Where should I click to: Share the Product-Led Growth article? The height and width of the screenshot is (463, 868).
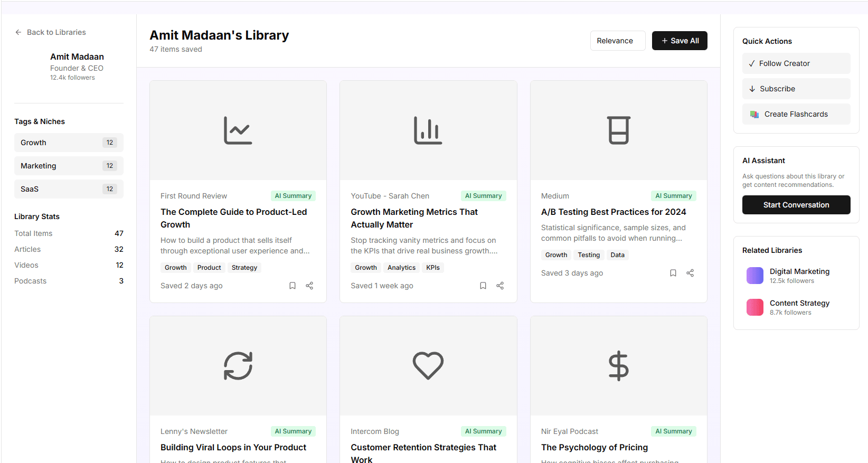click(309, 286)
